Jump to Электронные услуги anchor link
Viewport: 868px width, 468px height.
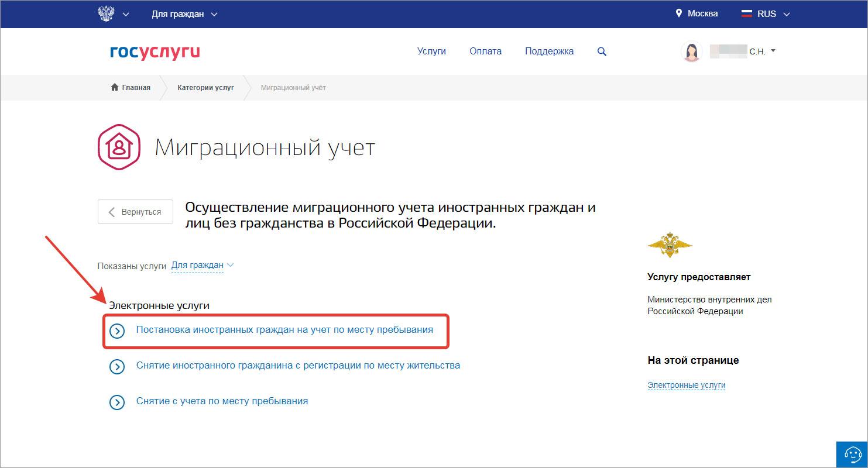coord(687,385)
